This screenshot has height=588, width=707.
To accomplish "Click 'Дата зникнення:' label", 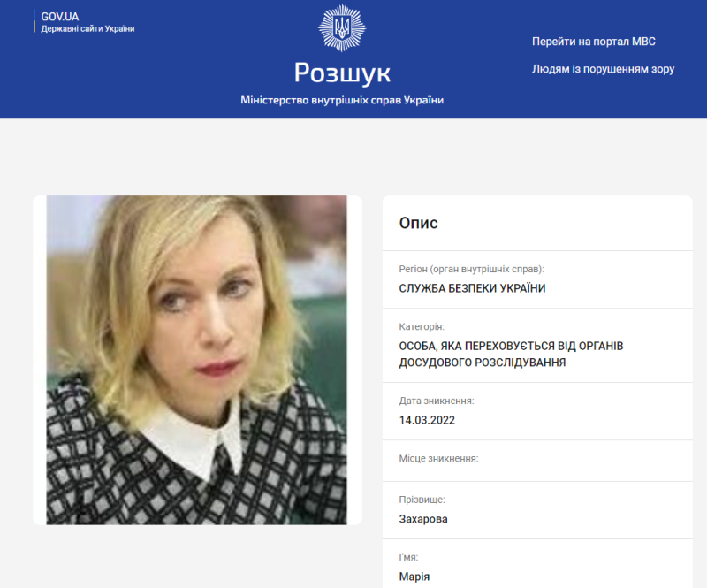I will point(437,401).
